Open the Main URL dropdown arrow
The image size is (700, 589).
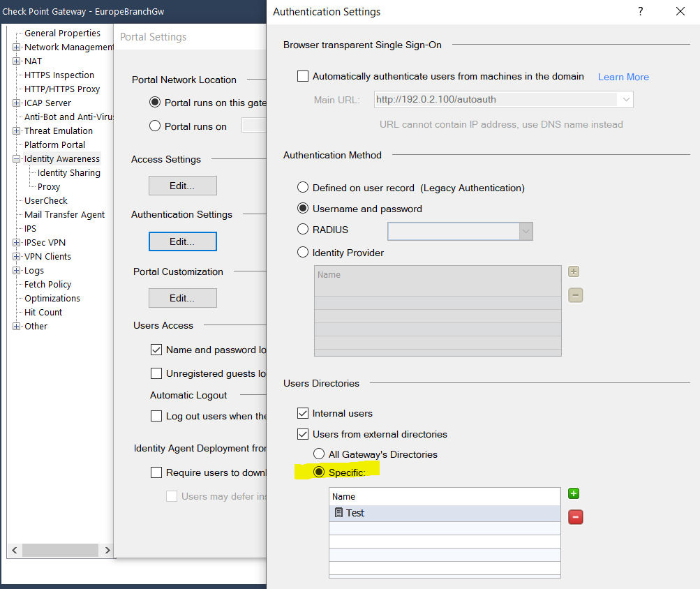coord(626,99)
